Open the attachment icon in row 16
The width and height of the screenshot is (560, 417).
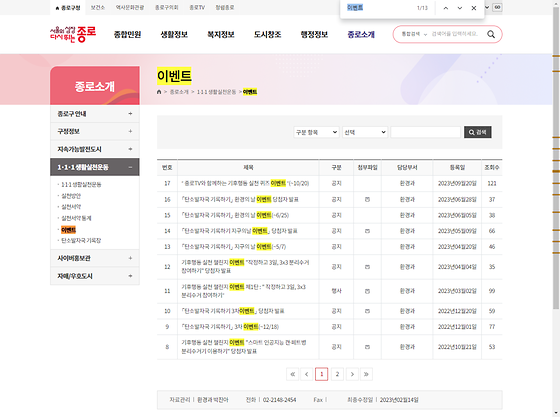[x=367, y=200]
